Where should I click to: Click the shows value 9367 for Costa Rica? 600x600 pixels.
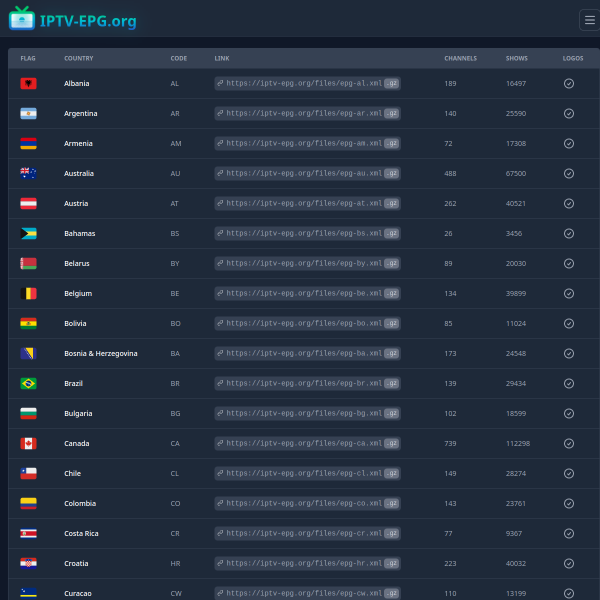(x=514, y=533)
